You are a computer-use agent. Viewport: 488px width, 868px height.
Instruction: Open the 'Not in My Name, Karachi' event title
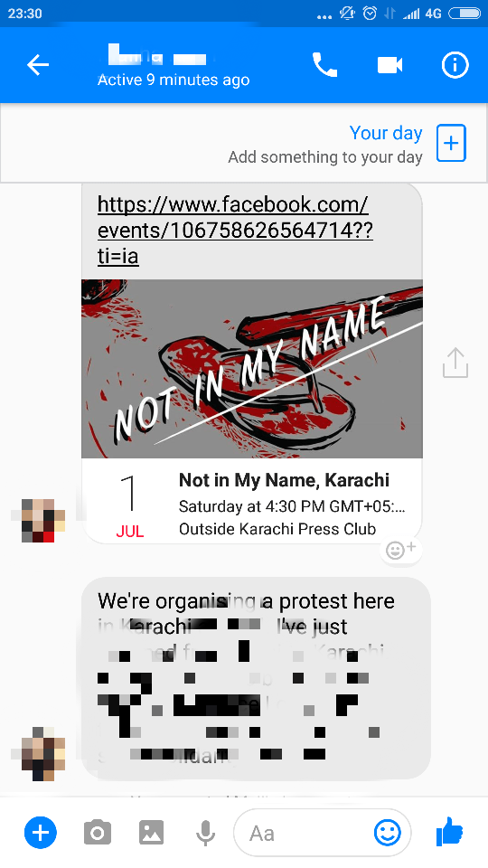point(284,480)
